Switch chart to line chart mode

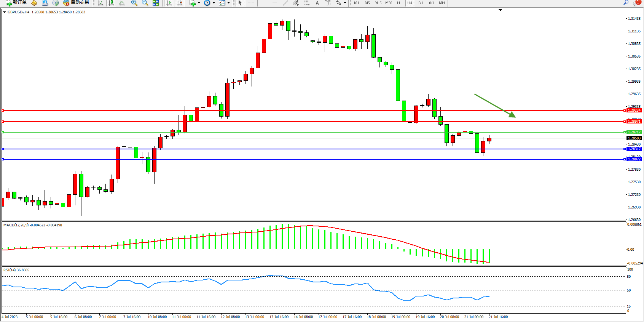pos(122,3)
